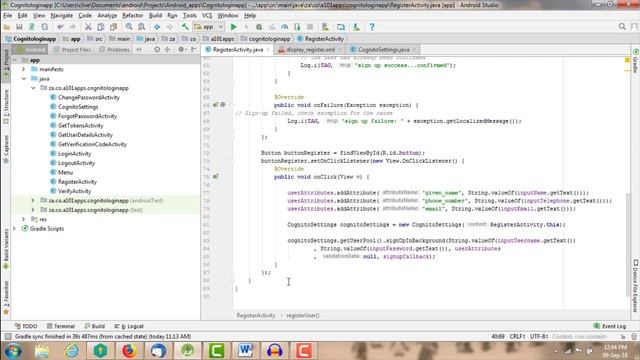Click the gutter marker beside onClick
The image size is (640, 360).
point(216,177)
